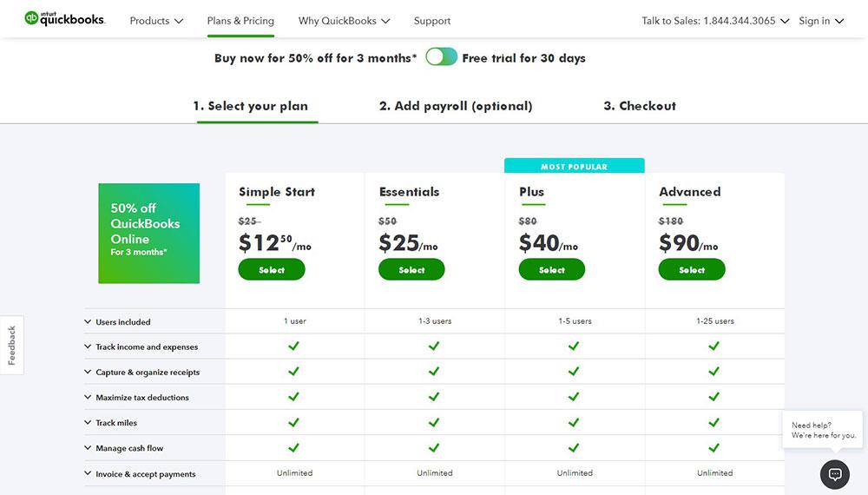The image size is (868, 495).
Task: Select the Simple Start plan
Action: (271, 270)
